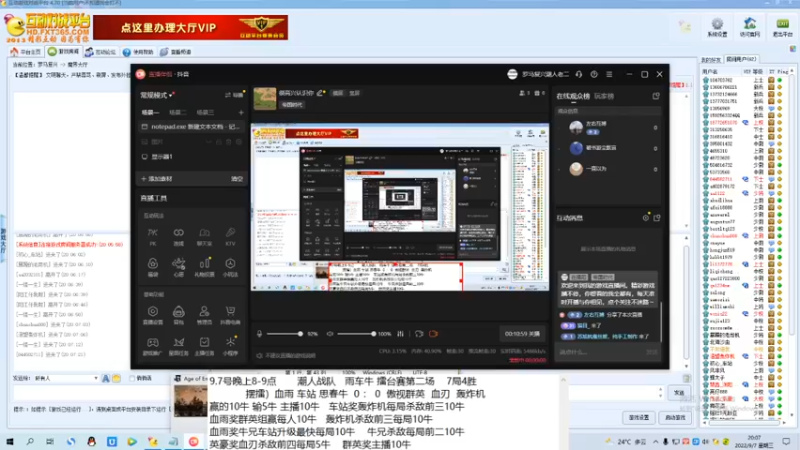Adjust the microphone volume slider
Viewport: 800px width, 450px height.
(x=285, y=334)
